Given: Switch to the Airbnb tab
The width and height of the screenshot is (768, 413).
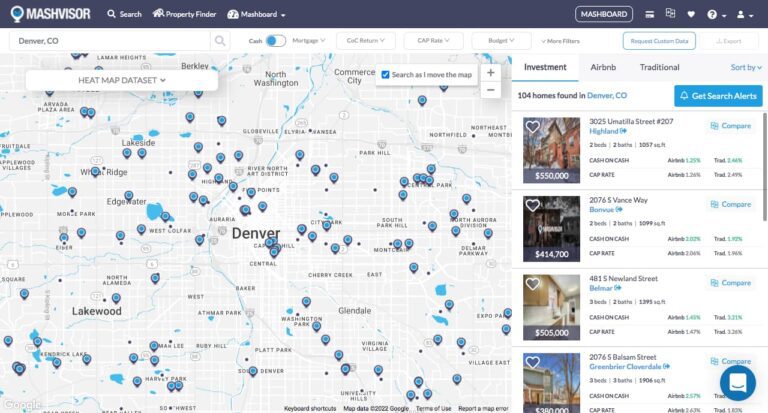Looking at the screenshot, I should coord(603,67).
